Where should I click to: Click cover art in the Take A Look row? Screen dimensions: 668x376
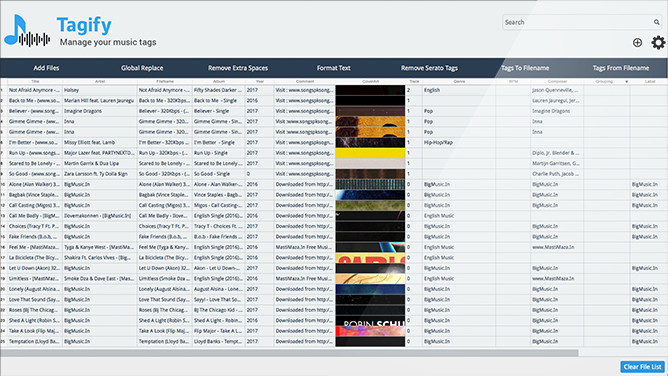[x=370, y=331]
